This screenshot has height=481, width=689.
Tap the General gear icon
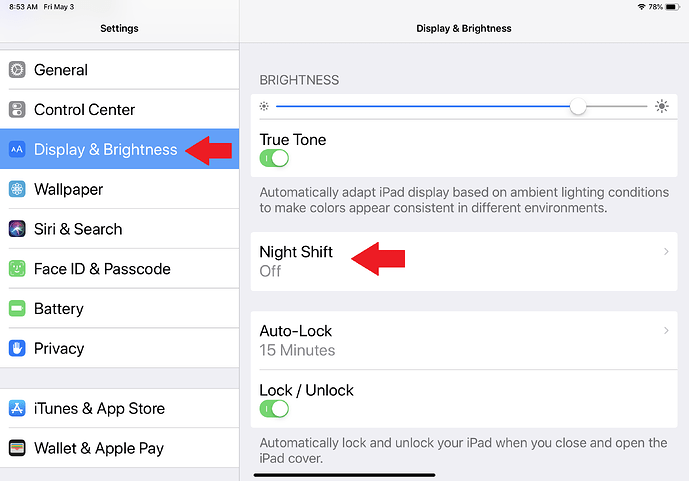17,70
